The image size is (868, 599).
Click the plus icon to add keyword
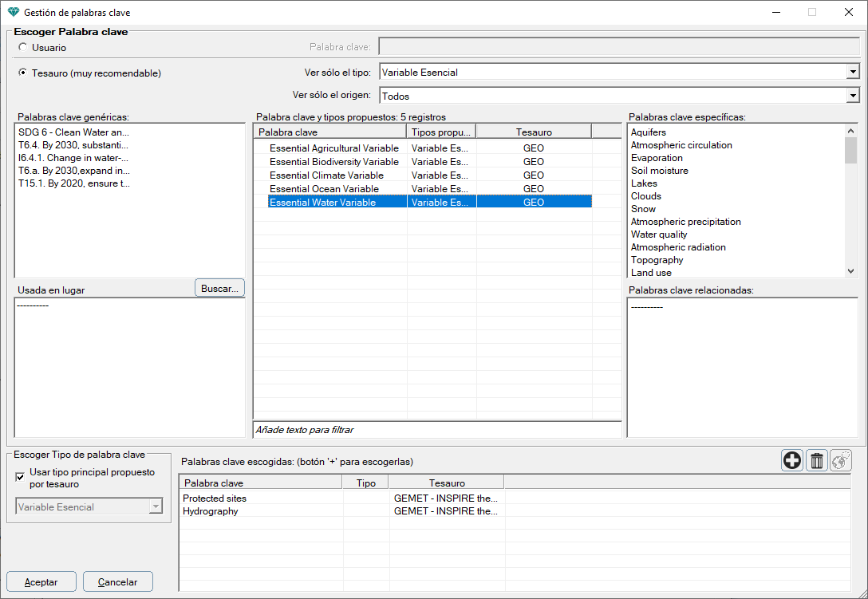click(792, 460)
